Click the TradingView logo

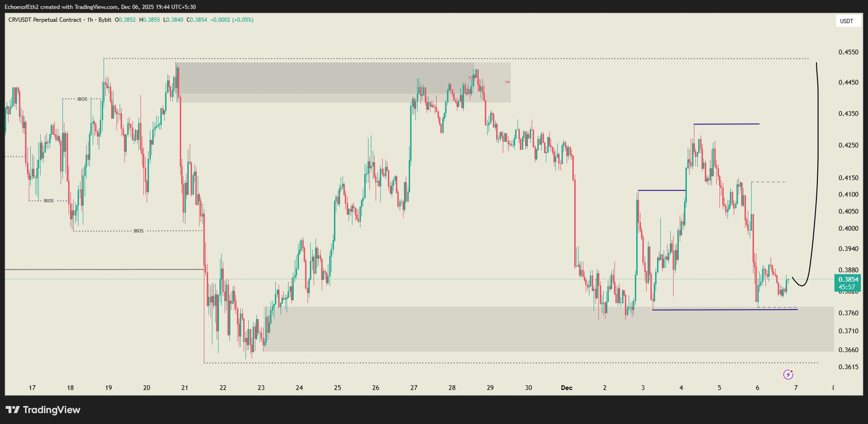pyautogui.click(x=43, y=410)
